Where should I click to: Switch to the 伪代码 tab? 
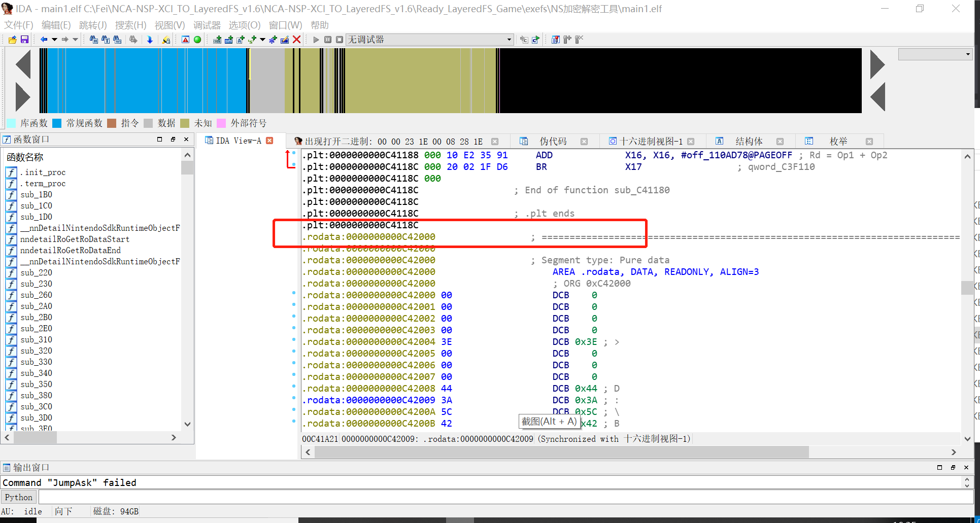point(553,141)
